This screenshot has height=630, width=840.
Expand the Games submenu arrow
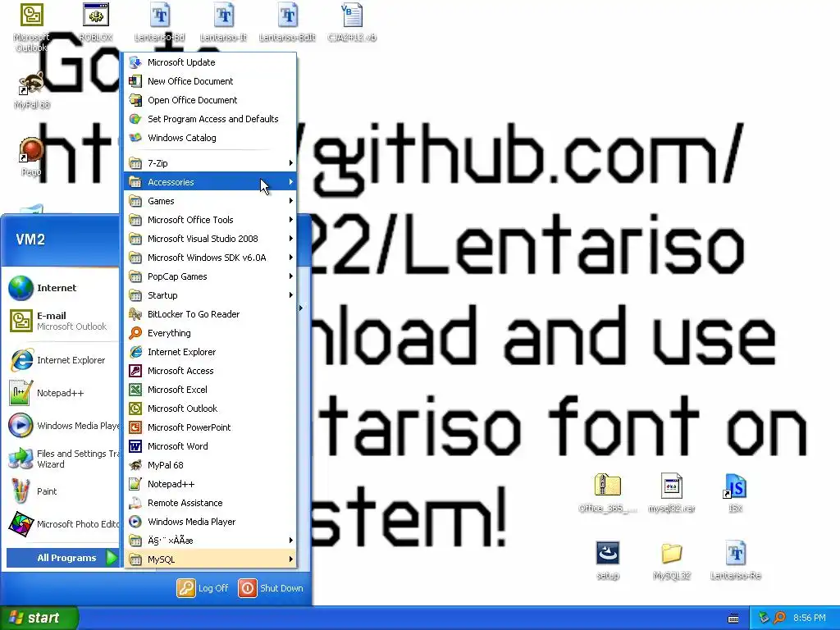291,201
